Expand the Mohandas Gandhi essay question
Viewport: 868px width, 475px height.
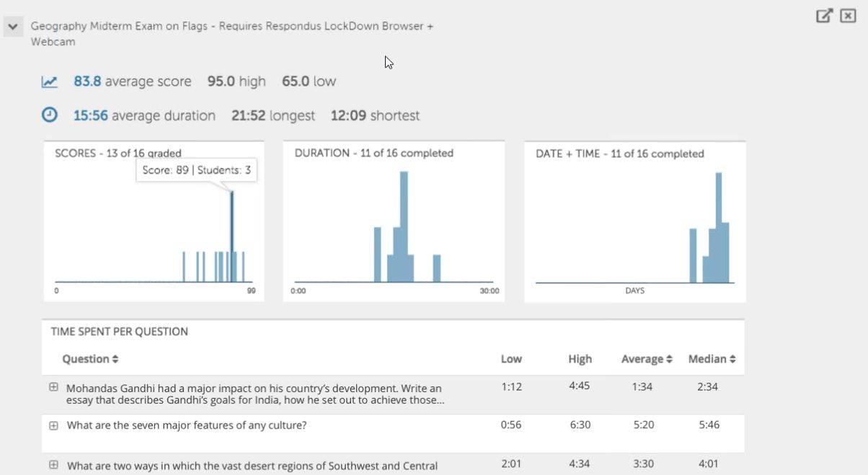[53, 387]
